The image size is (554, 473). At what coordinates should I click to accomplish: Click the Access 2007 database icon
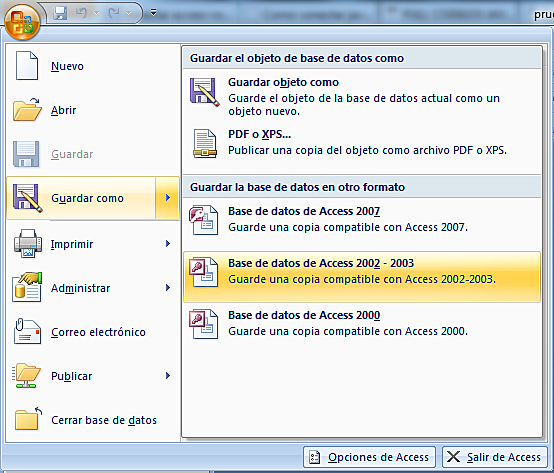tap(204, 219)
